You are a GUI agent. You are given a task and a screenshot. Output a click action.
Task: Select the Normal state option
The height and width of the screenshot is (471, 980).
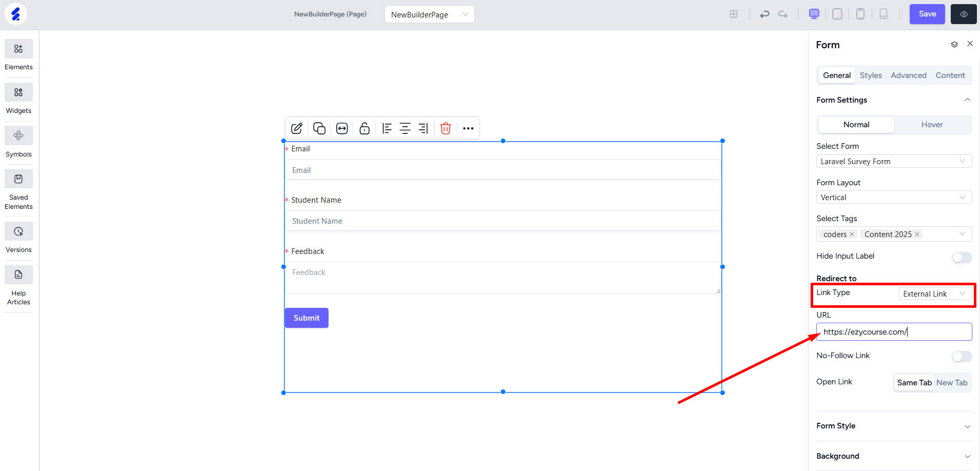856,125
